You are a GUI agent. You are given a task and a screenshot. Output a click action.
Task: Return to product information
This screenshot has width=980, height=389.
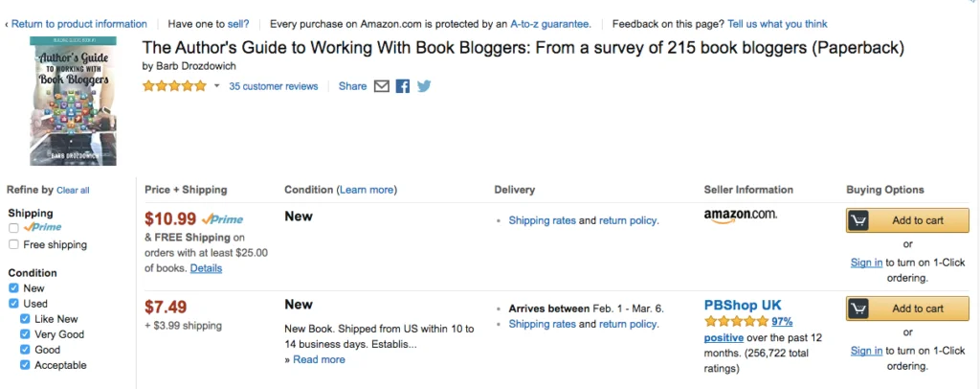click(79, 24)
